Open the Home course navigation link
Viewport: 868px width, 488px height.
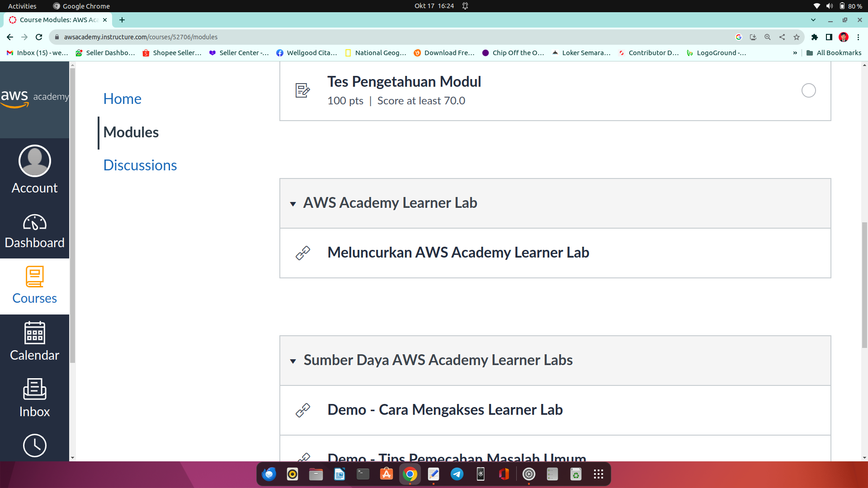pos(122,99)
